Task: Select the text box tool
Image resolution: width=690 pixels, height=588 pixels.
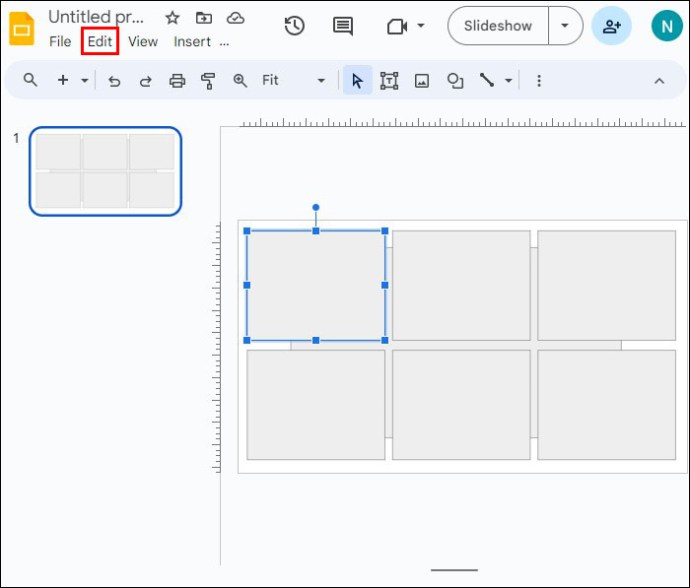Action: 389,81
